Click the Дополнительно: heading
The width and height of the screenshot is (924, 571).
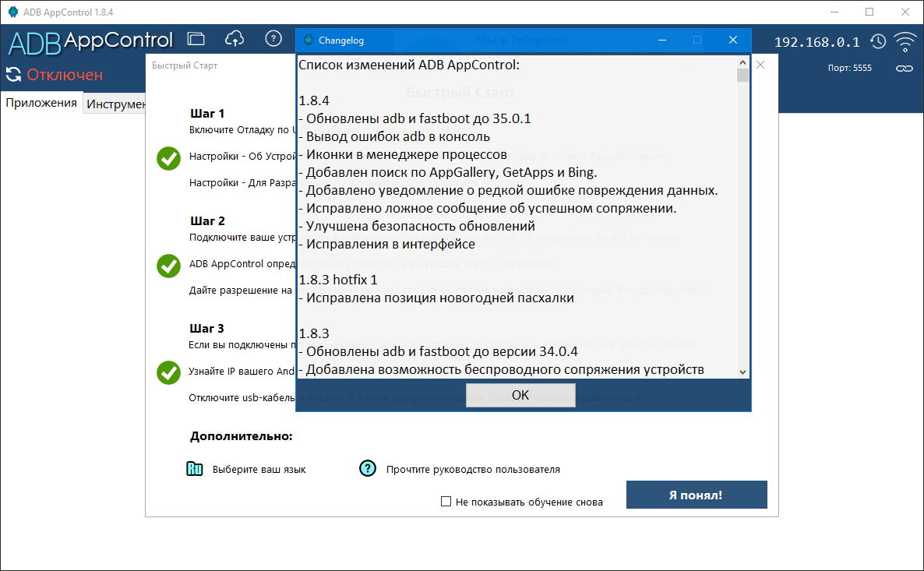tap(241, 436)
